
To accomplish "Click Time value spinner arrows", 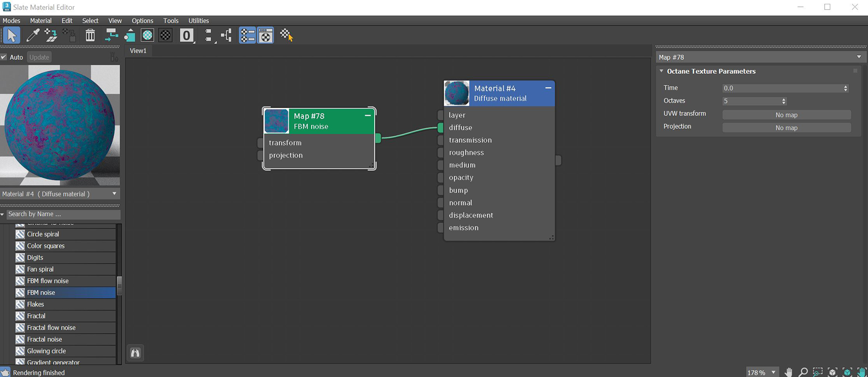I will click(845, 88).
